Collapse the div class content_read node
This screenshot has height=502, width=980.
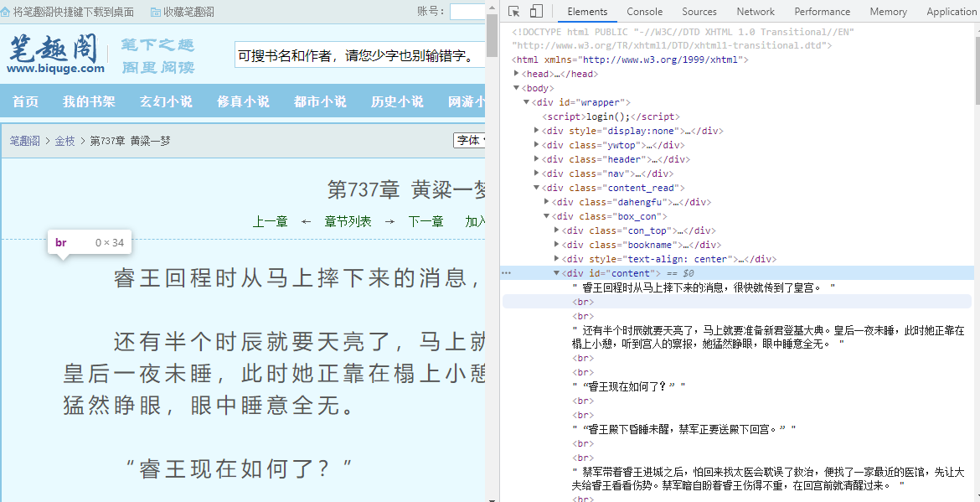point(537,188)
